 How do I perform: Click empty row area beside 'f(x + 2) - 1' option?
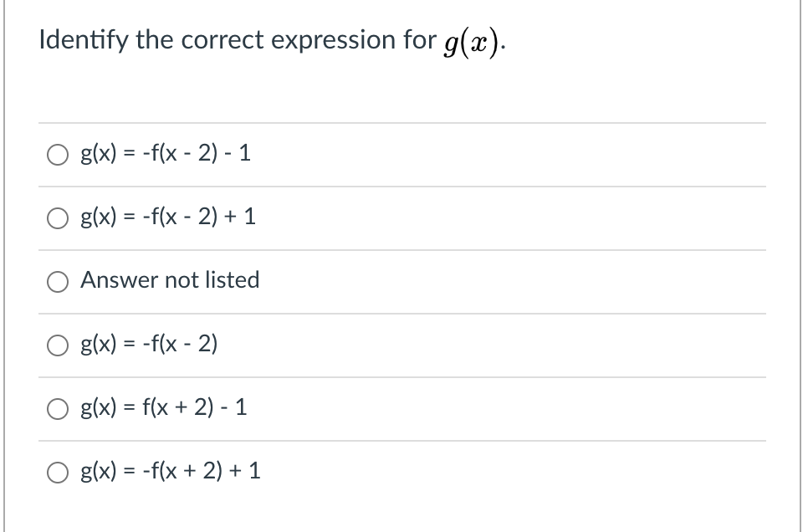508,409
